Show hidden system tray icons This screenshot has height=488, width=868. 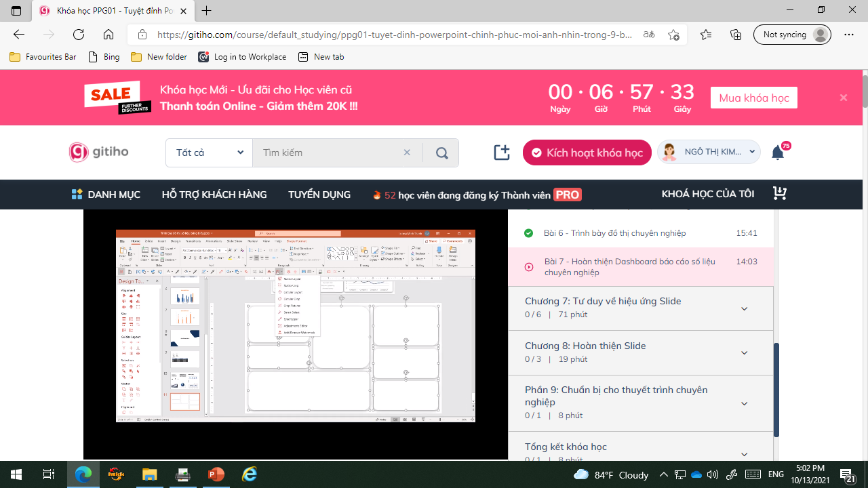(663, 474)
